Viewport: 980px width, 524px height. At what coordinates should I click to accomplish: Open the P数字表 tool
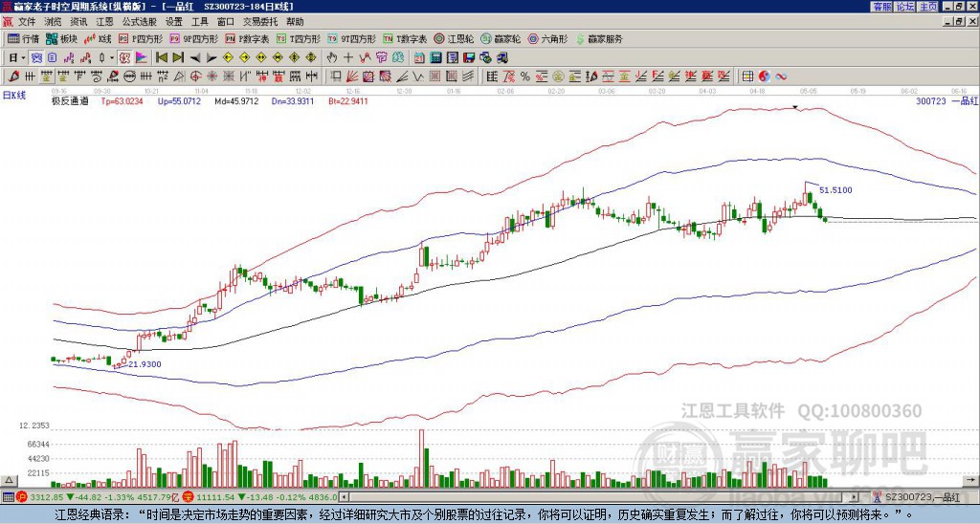coord(248,38)
